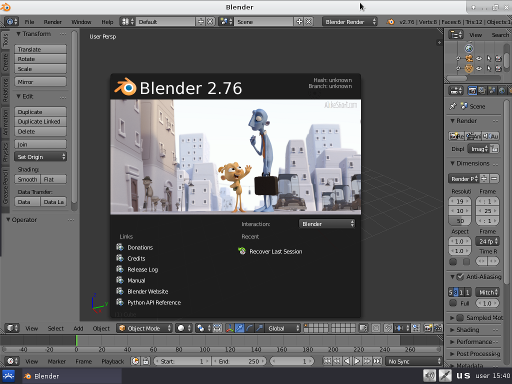Image resolution: width=512 pixels, height=384 pixels.
Task: Select 8 anti-aliasing samples
Action: click(456, 292)
